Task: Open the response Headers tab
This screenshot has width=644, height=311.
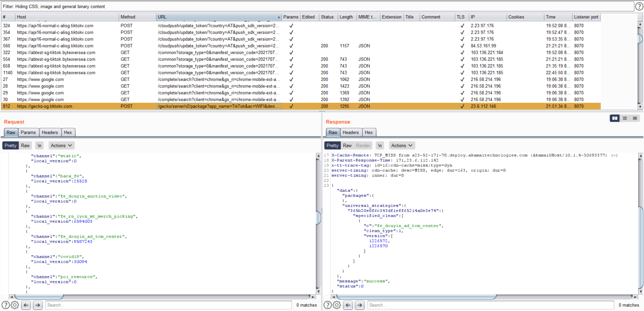Action: [351, 133]
